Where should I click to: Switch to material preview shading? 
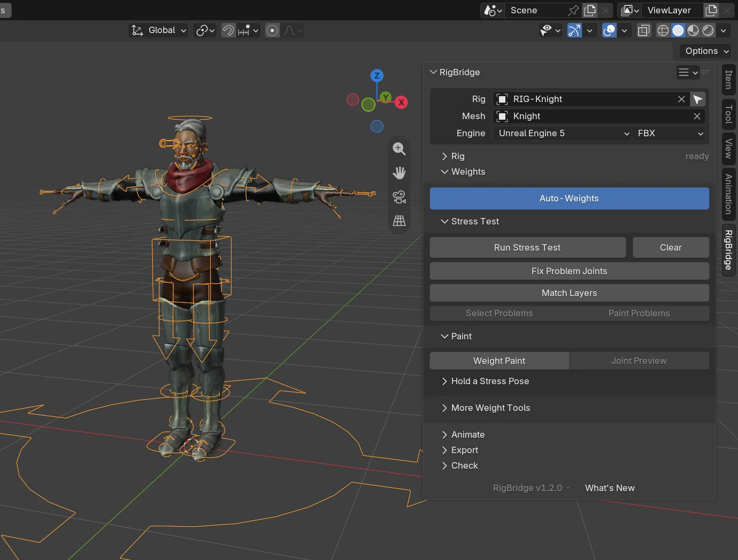pos(693,30)
